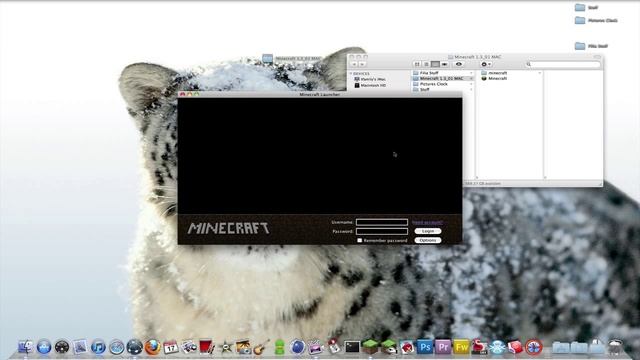640x360 pixels.
Task: Select the Stuff folder on desktop
Action: [587, 7]
